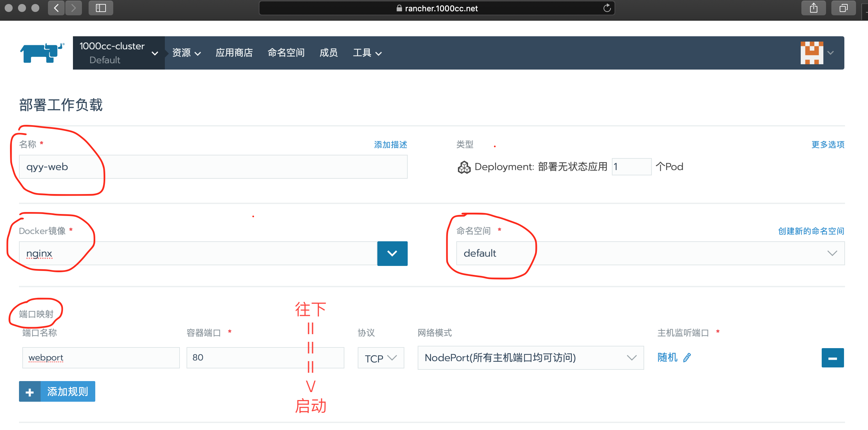
Task: Open the TCP protocol dropdown
Action: pos(381,357)
